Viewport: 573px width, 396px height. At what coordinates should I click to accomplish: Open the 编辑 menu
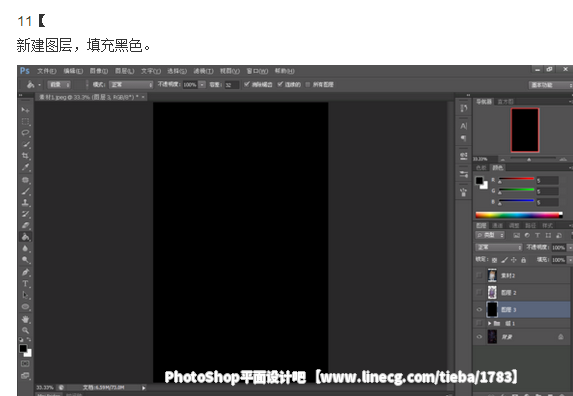click(x=73, y=71)
